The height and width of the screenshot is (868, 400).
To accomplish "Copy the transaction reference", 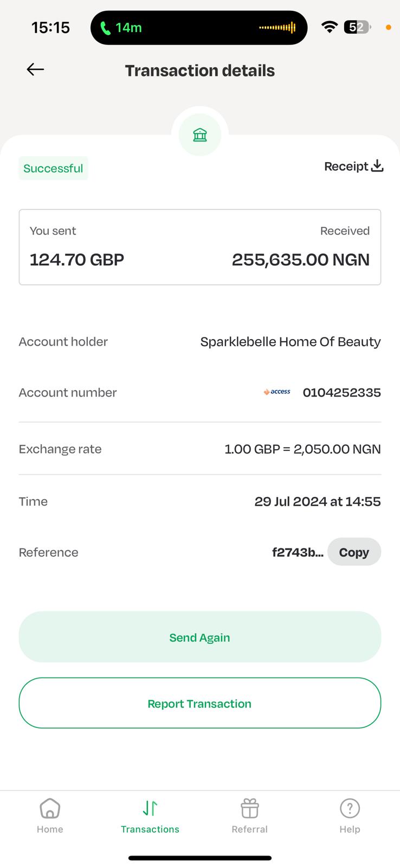I will pos(354,552).
